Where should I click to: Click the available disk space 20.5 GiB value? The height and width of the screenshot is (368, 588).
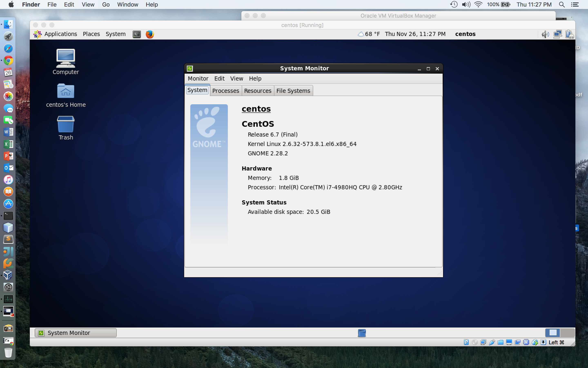(x=318, y=212)
